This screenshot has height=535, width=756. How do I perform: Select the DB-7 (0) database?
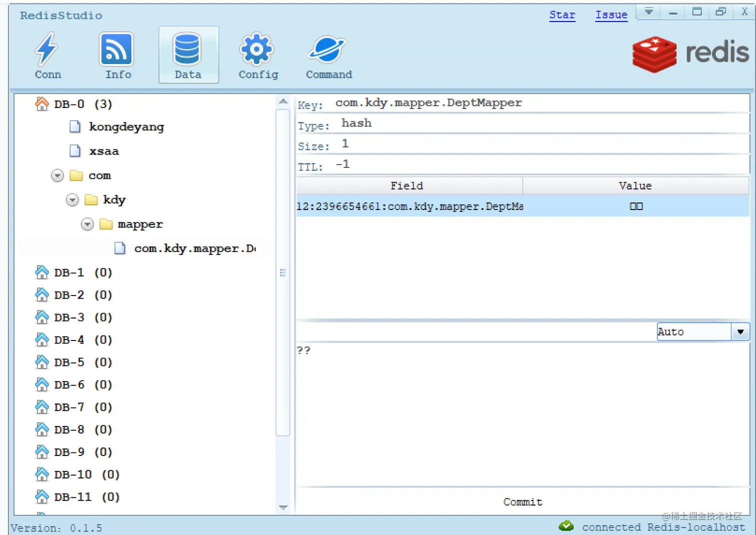pos(83,407)
